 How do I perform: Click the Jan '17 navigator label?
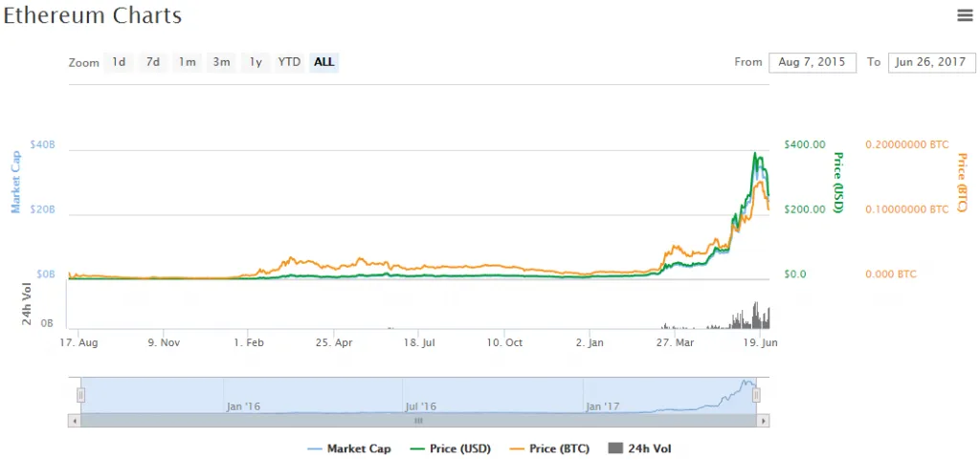click(603, 406)
